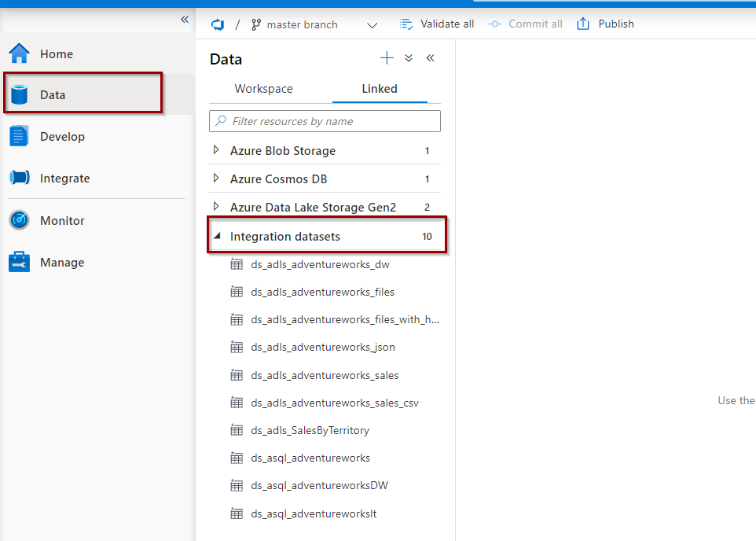This screenshot has width=756, height=541.
Task: Click the Data Lake Storage Gen2 count 2
Action: click(427, 207)
